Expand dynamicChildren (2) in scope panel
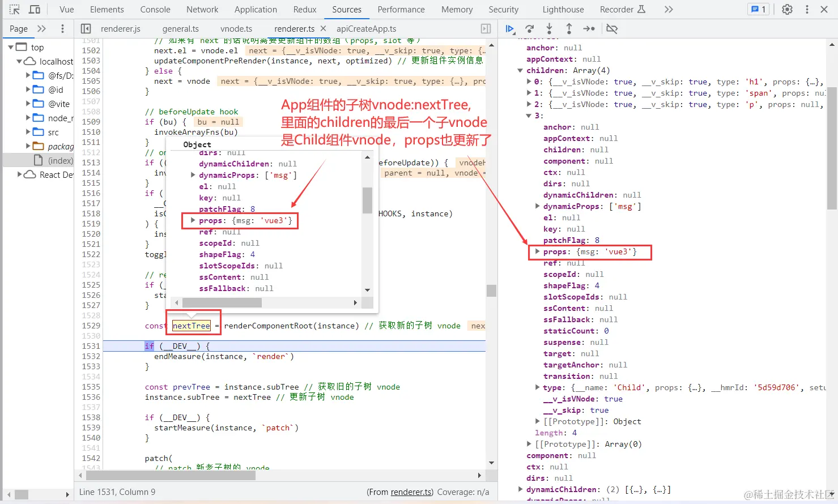 [521, 489]
